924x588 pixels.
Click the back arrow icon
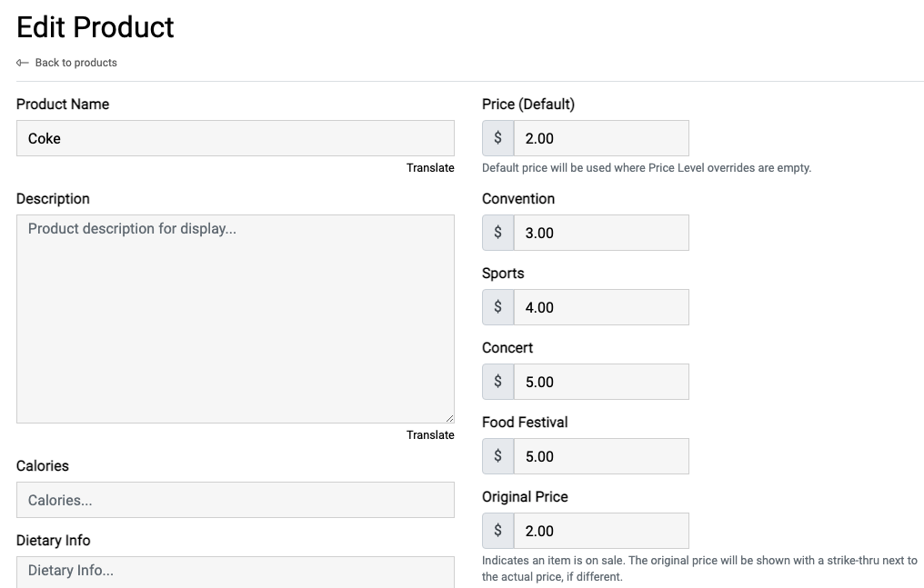point(22,62)
